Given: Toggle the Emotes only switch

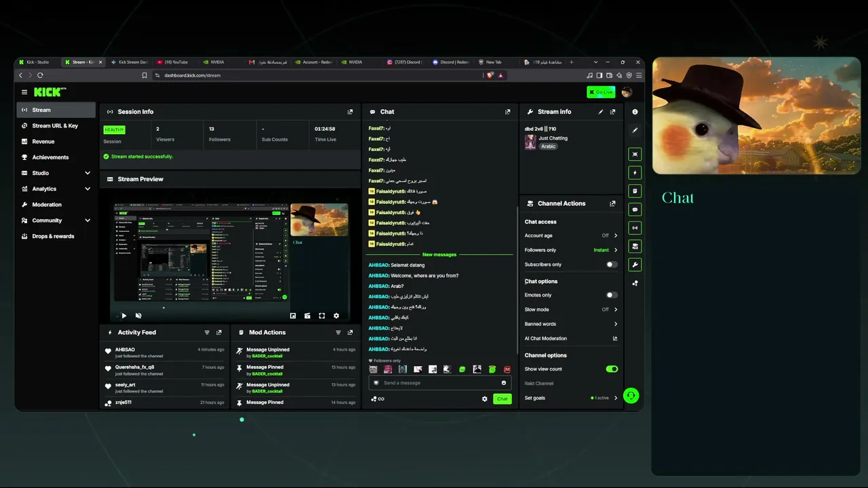Looking at the screenshot, I should tap(612, 295).
